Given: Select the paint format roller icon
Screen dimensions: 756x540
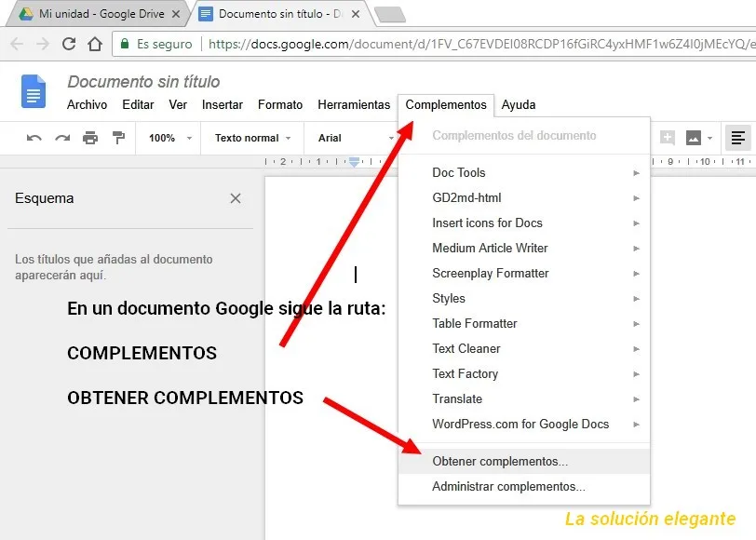Looking at the screenshot, I should pyautogui.click(x=118, y=138).
